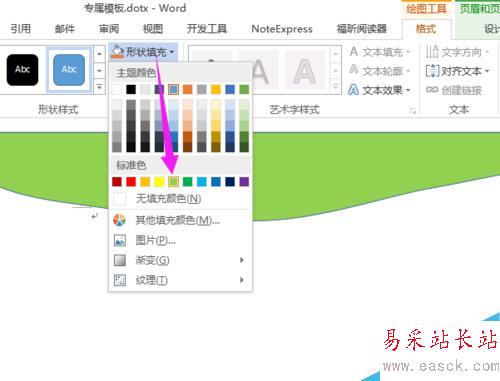
Task: Choose purple standard color
Action: click(x=244, y=182)
